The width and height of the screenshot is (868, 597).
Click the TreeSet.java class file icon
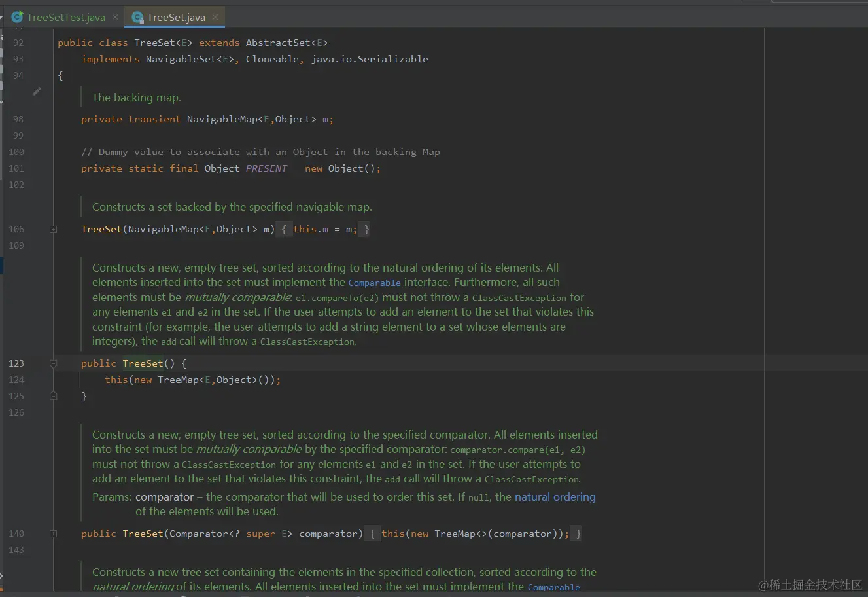tap(137, 18)
